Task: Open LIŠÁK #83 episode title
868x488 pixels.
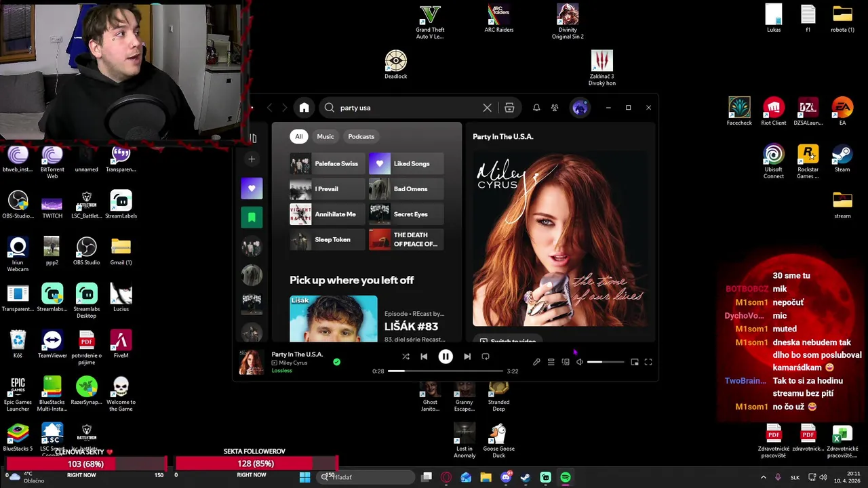Action: point(412,327)
